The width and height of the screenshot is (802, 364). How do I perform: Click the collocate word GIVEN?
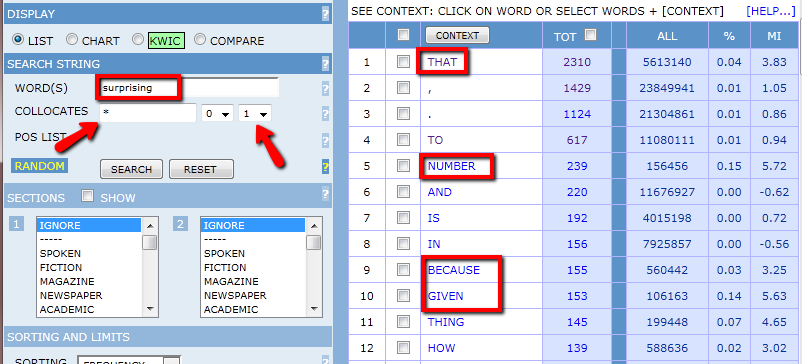tap(445, 296)
